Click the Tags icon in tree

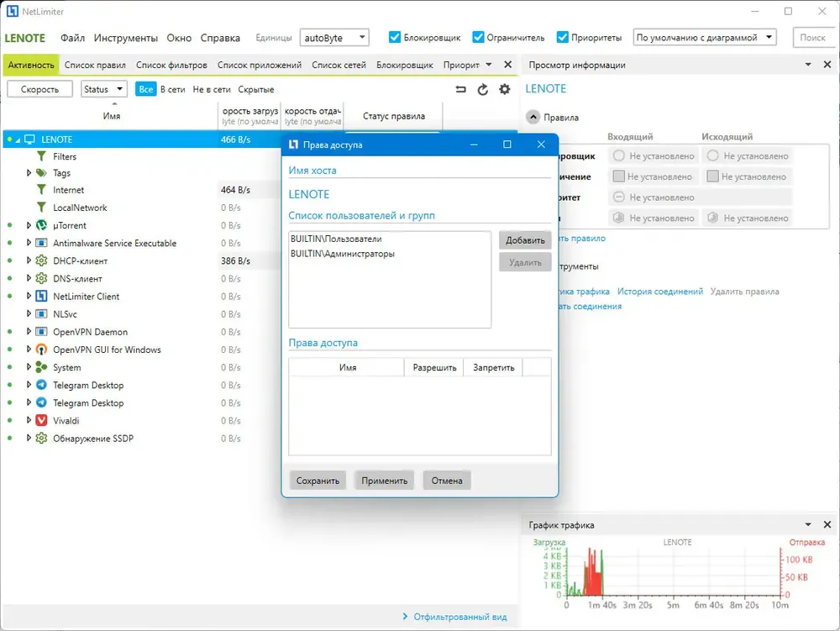[x=41, y=173]
